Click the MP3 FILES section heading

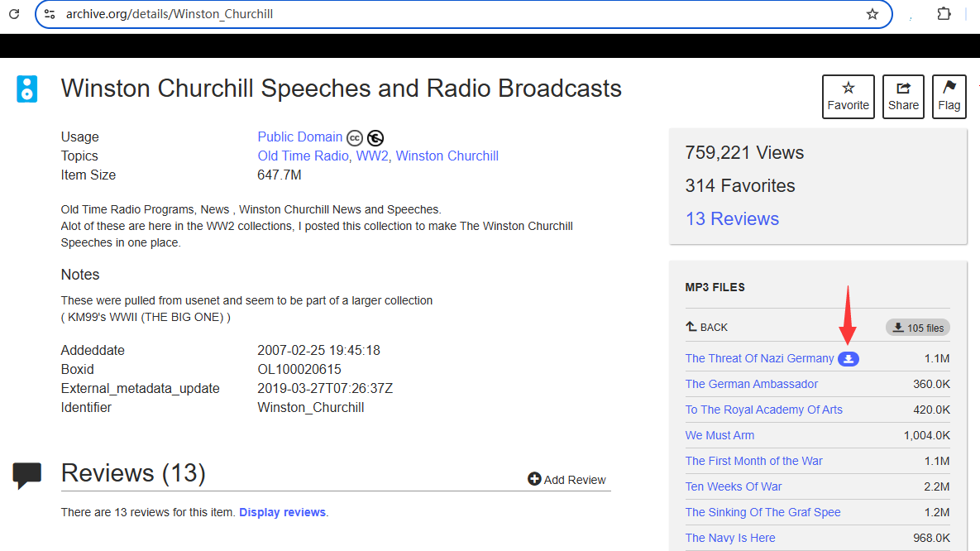(715, 287)
